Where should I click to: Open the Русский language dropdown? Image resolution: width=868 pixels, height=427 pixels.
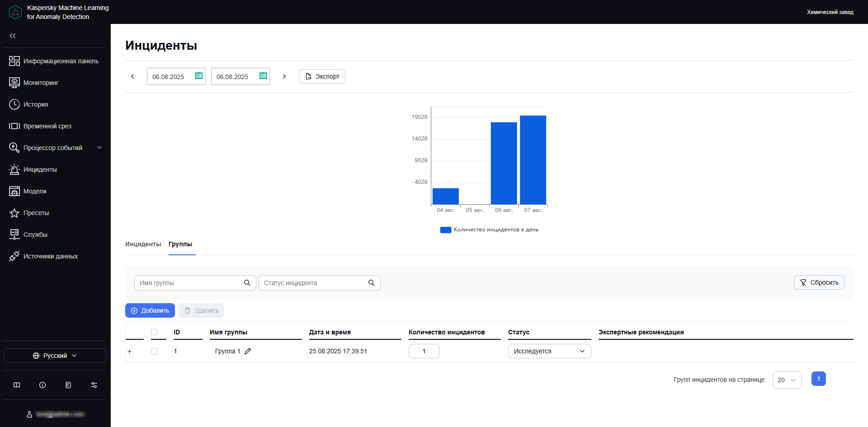click(55, 356)
